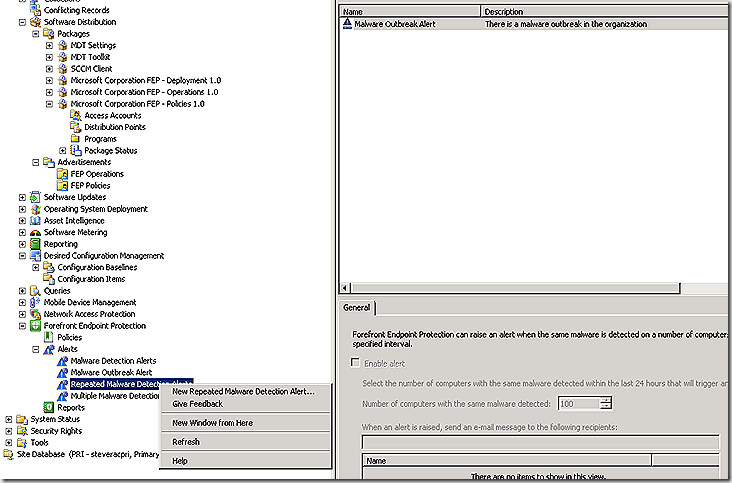Image resolution: width=732 pixels, height=483 pixels.
Task: Open Help from the context menu
Action: tap(180, 461)
